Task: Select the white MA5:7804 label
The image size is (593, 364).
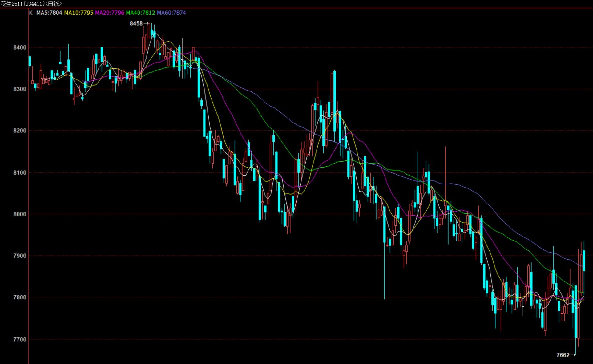Action: pos(49,13)
